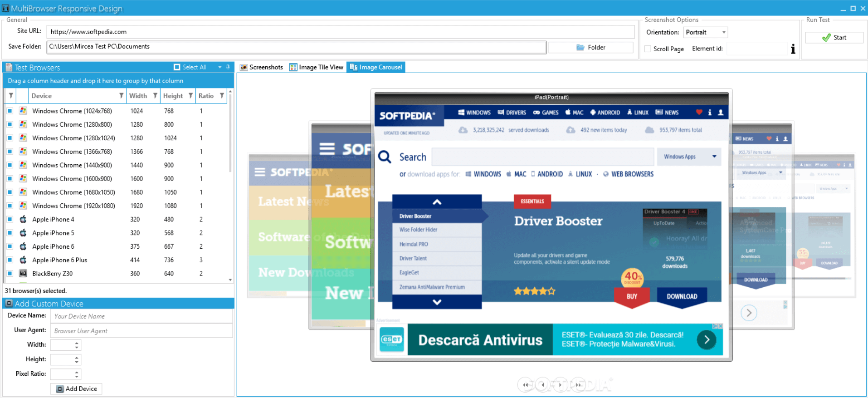The height and width of the screenshot is (398, 868).
Task: Switch to the Screenshots tab
Action: (262, 67)
